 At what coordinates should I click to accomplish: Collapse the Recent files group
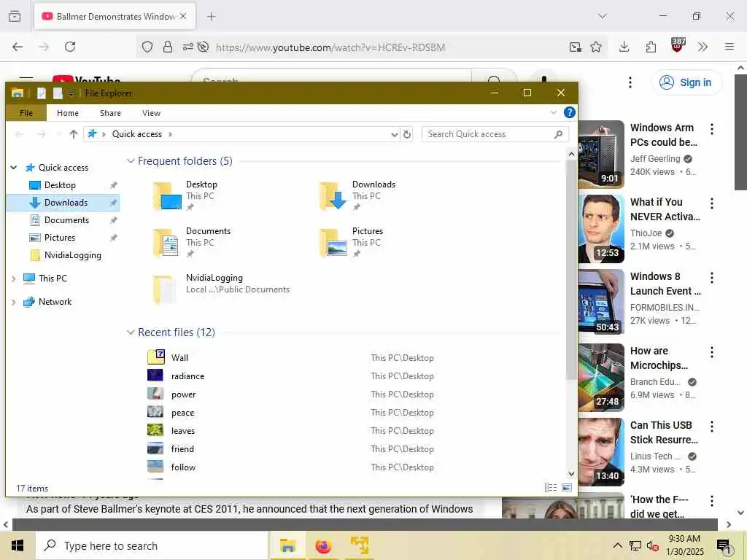click(x=131, y=332)
